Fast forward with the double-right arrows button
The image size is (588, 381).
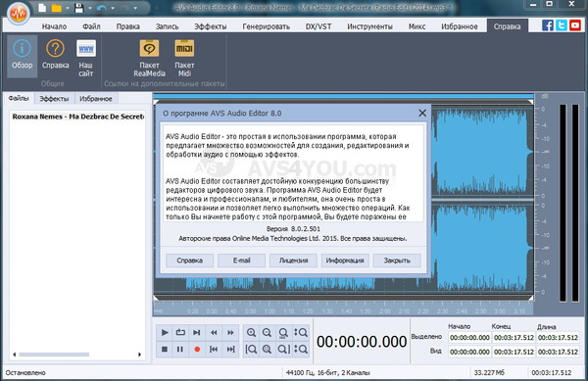click(230, 332)
